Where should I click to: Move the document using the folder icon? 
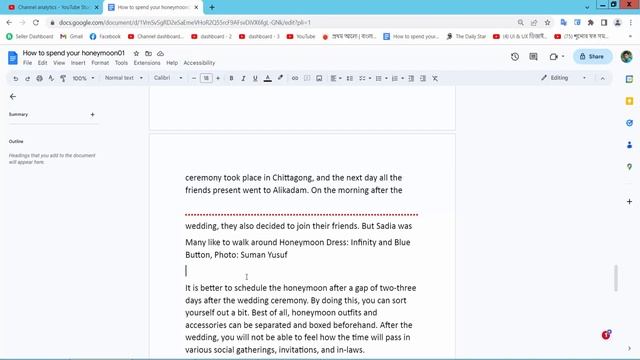[x=149, y=53]
